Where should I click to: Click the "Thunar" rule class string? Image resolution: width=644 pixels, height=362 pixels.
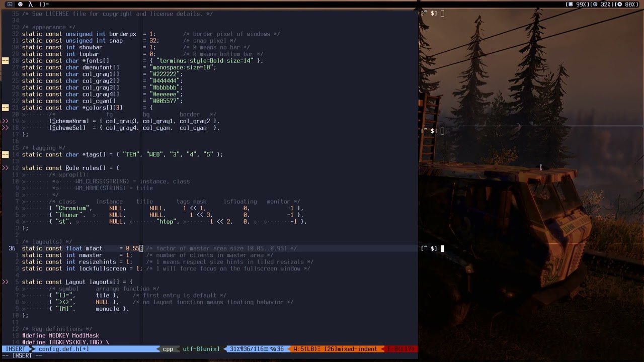coord(70,215)
